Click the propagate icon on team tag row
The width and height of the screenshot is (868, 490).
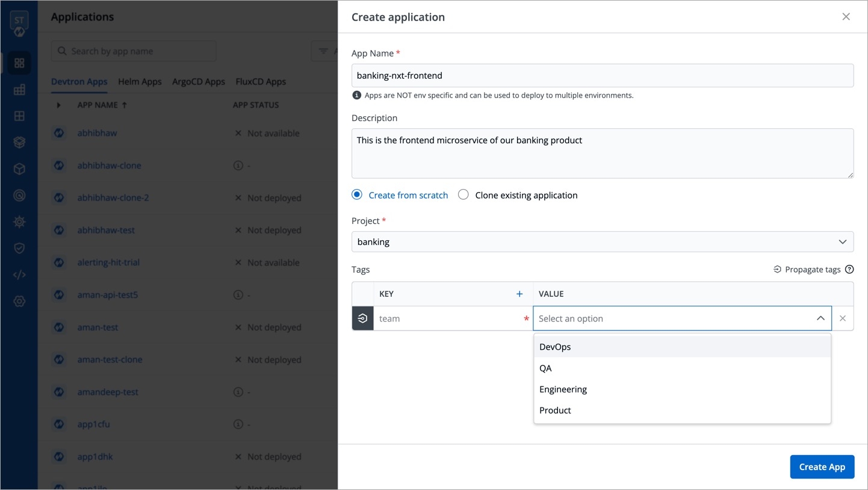(362, 318)
